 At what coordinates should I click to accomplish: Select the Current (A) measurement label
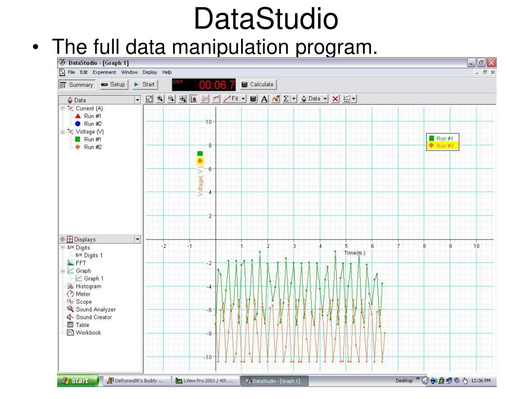[89, 109]
